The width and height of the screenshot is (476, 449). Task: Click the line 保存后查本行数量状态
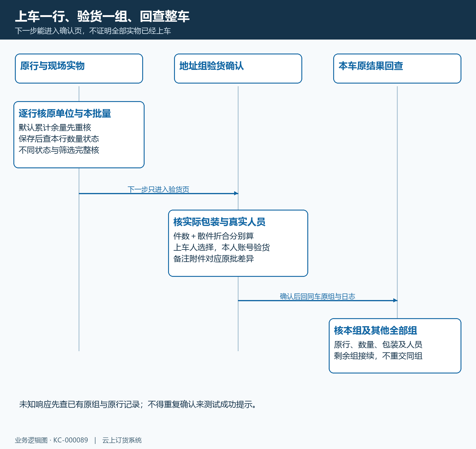(59, 139)
